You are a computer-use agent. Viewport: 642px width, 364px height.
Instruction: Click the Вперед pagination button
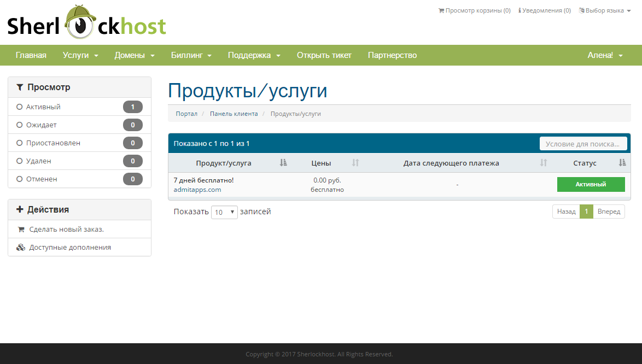(x=609, y=212)
